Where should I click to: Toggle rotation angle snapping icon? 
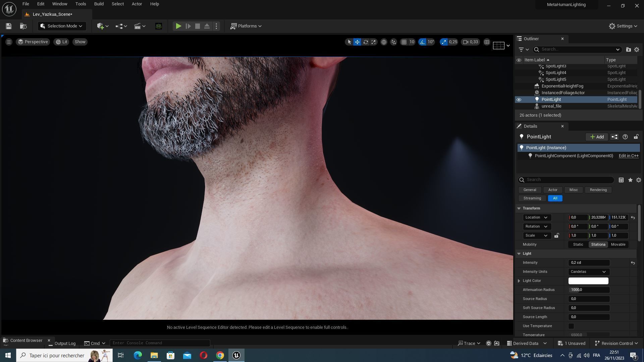click(422, 42)
